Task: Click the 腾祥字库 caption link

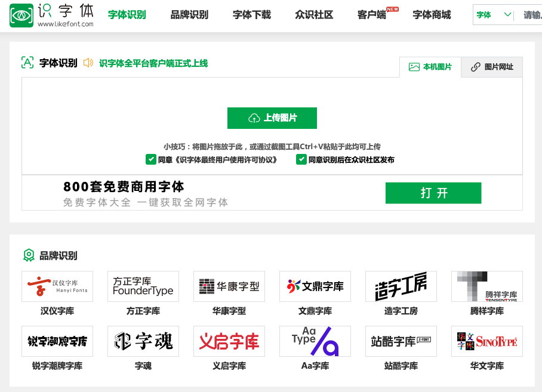Action: pos(487,311)
